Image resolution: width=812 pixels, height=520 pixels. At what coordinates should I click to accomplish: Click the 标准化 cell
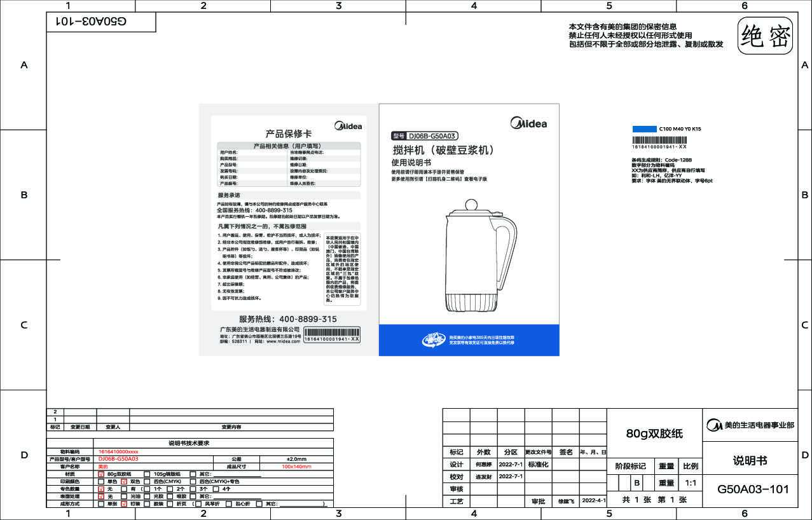(538, 465)
